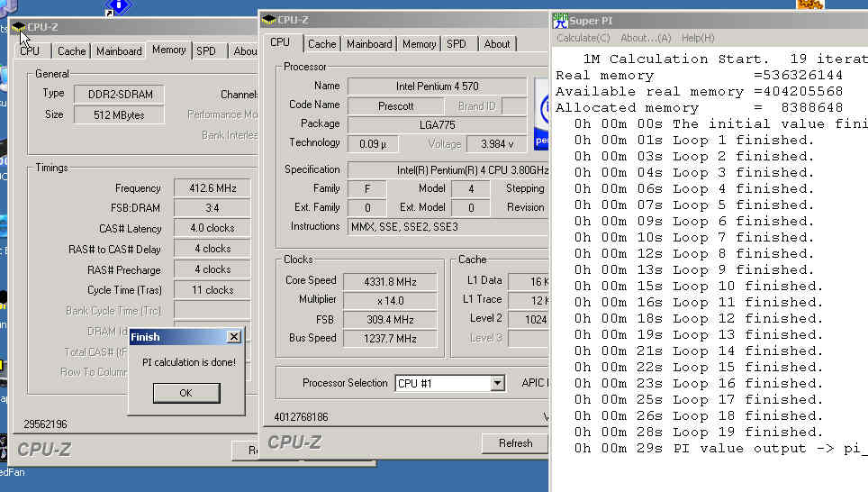This screenshot has width=868, height=492.
Task: Open the Help(H) menu in Super PI
Action: 698,38
